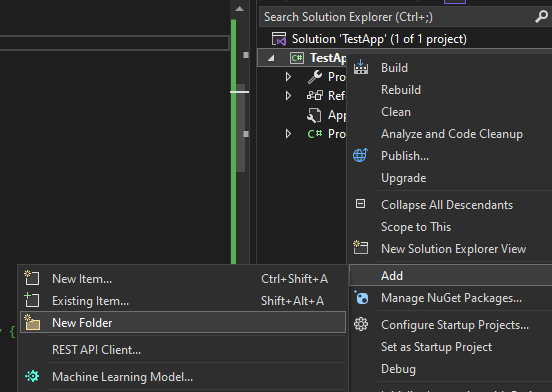Click the New Folder icon
This screenshot has width=552, height=392.
[32, 322]
